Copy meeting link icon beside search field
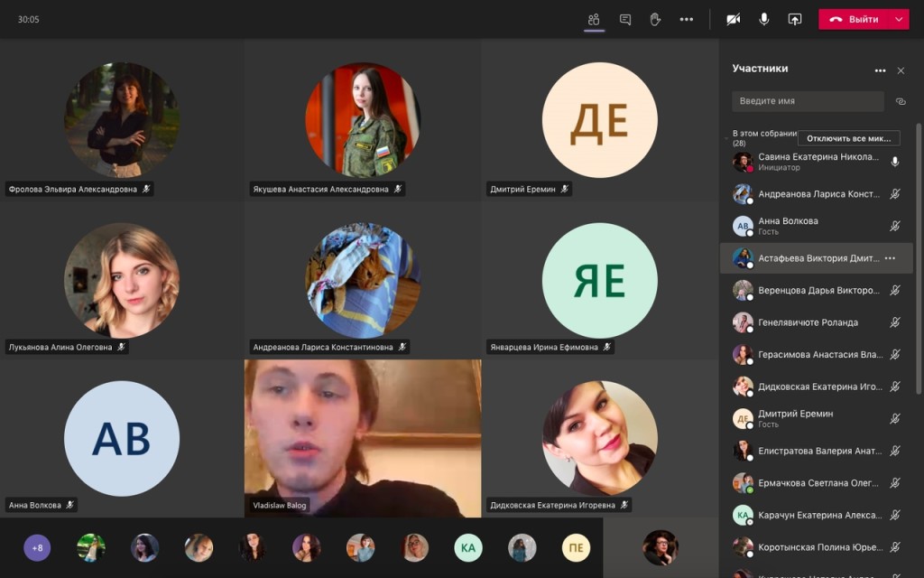Image resolution: width=924 pixels, height=578 pixels. click(901, 101)
